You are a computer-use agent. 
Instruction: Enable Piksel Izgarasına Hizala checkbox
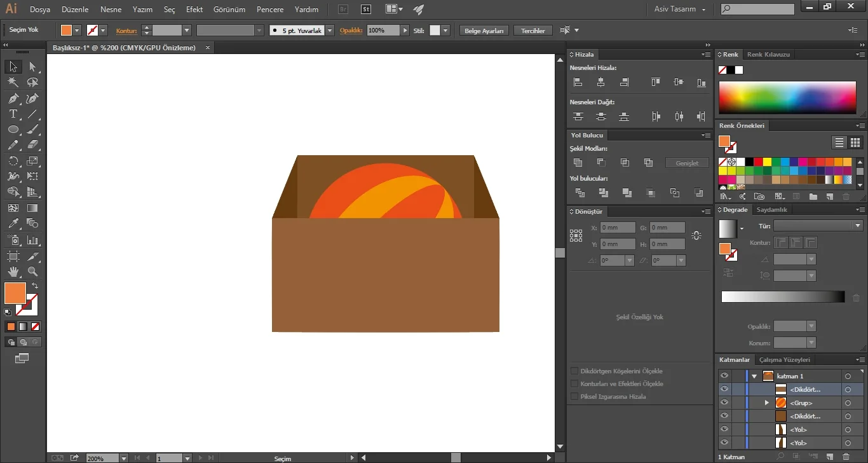574,396
